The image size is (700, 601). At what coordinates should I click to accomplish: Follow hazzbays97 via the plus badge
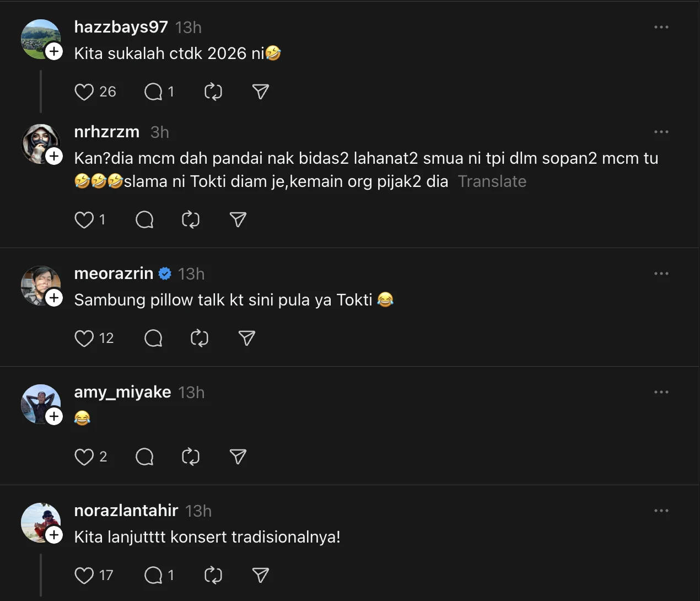(54, 51)
